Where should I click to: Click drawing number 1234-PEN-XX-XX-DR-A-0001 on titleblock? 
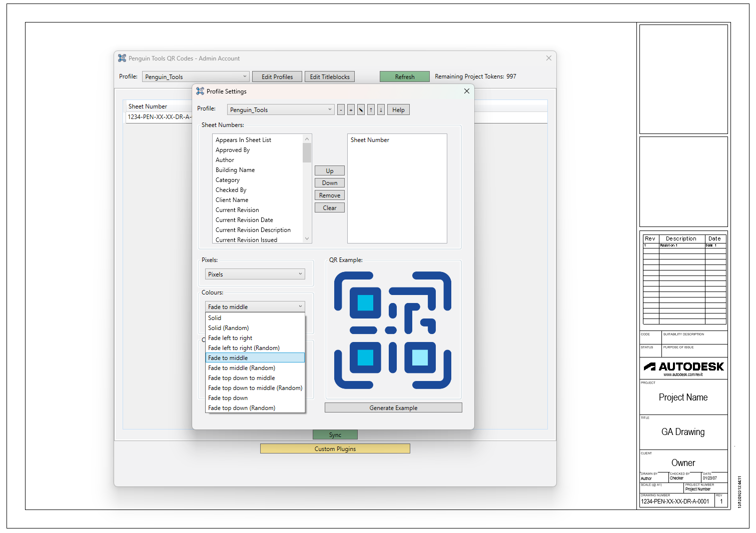pyautogui.click(x=675, y=501)
